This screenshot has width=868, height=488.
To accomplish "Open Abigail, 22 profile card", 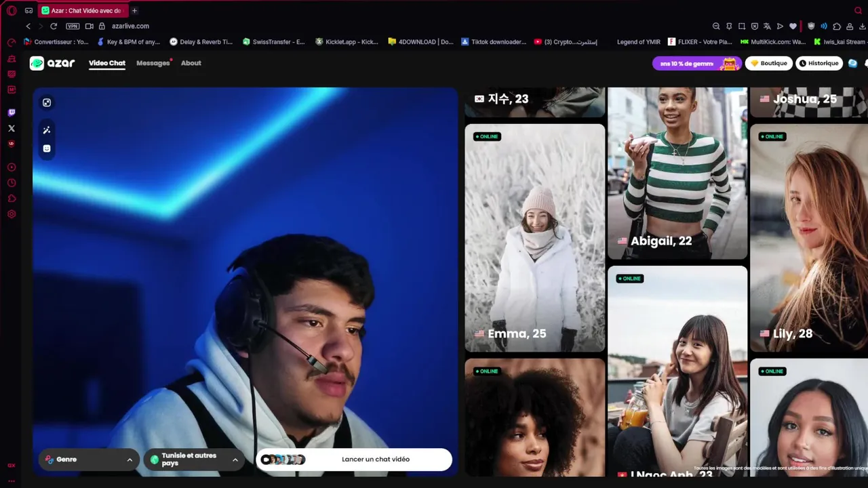I will point(677,174).
